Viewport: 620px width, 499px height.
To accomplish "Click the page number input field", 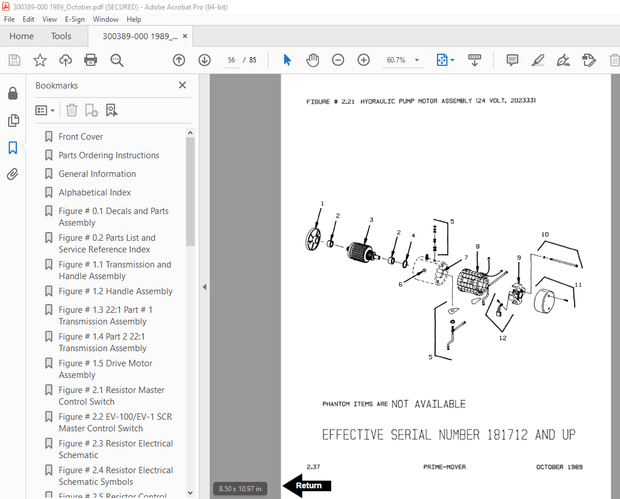I will 231,60.
